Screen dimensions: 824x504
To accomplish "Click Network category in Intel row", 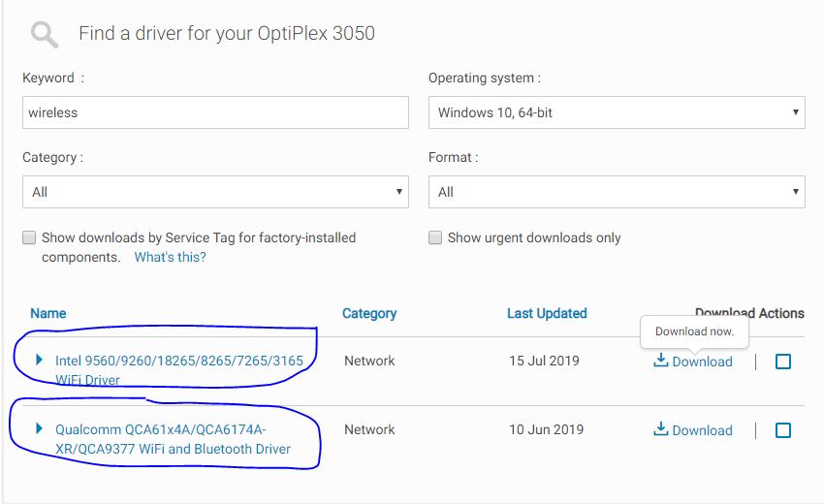I will 369,361.
